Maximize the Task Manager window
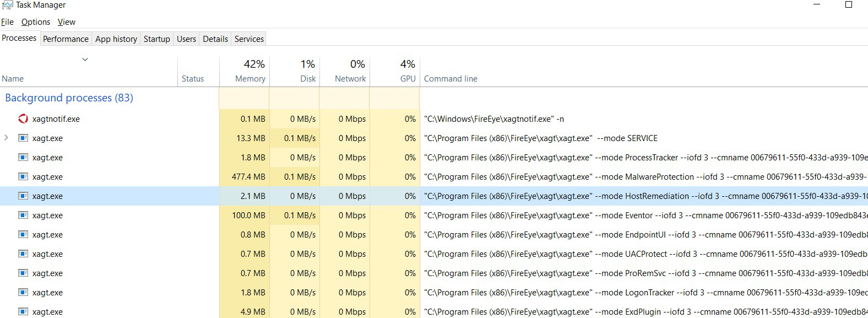Screen dimensions: 868x318 coord(849,4)
